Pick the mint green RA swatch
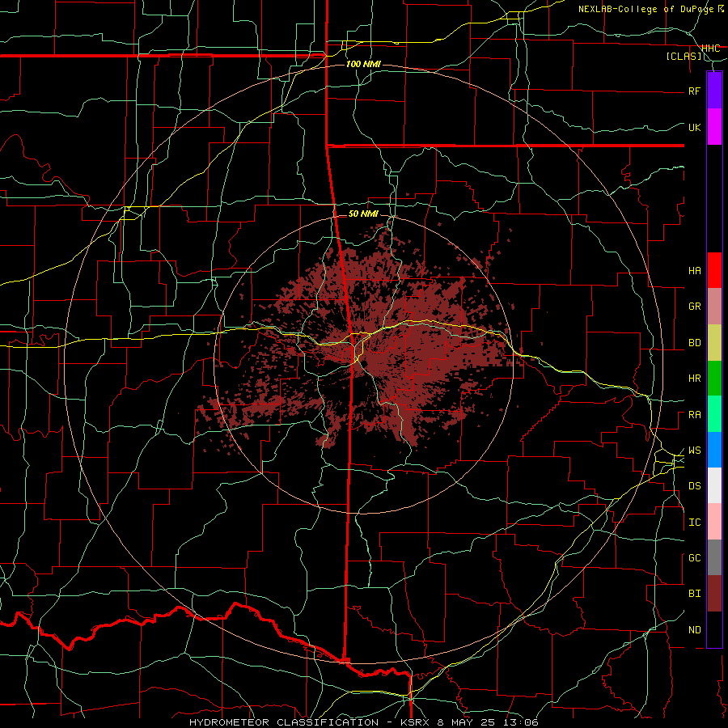Screen dimensions: 728x728 coord(714,414)
